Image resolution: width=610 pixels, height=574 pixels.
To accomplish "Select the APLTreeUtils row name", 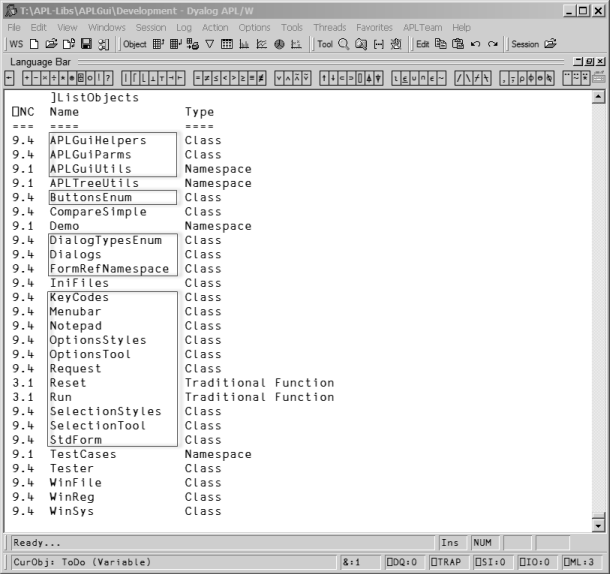I will 94,183.
